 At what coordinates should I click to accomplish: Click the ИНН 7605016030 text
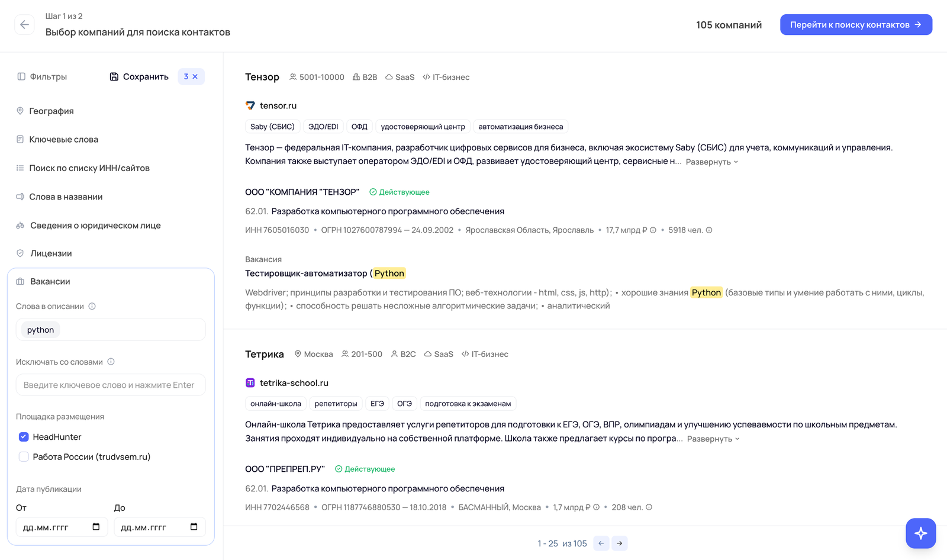coord(277,230)
